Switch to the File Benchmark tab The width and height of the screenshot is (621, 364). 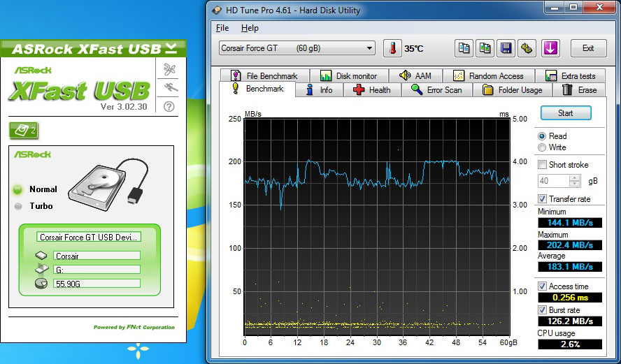point(264,75)
